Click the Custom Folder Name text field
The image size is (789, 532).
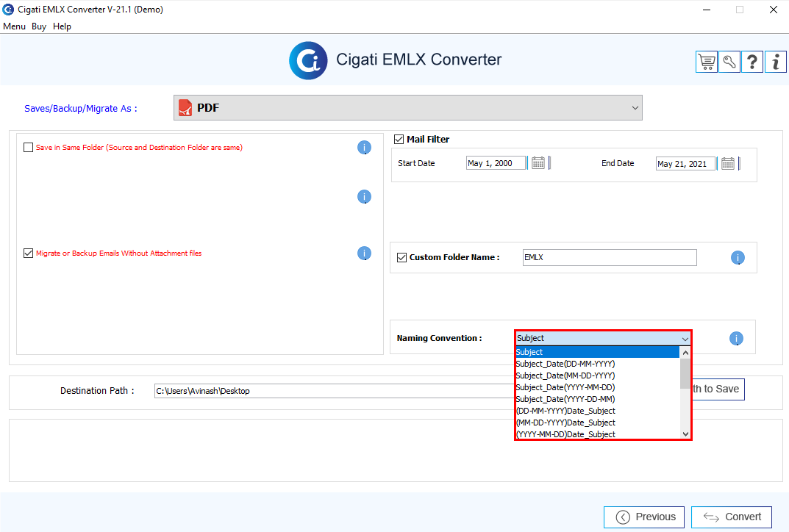(x=610, y=257)
